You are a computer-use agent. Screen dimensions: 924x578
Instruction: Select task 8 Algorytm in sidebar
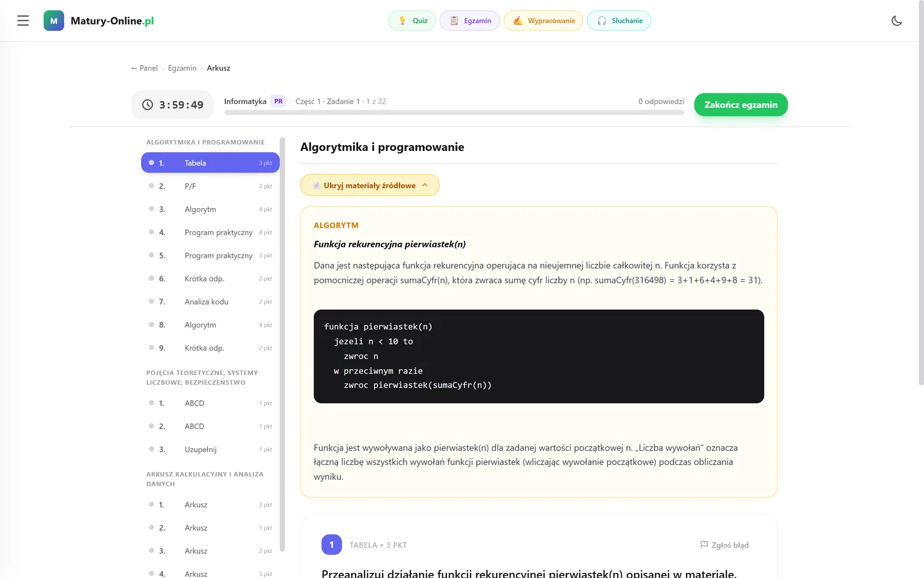click(x=210, y=325)
